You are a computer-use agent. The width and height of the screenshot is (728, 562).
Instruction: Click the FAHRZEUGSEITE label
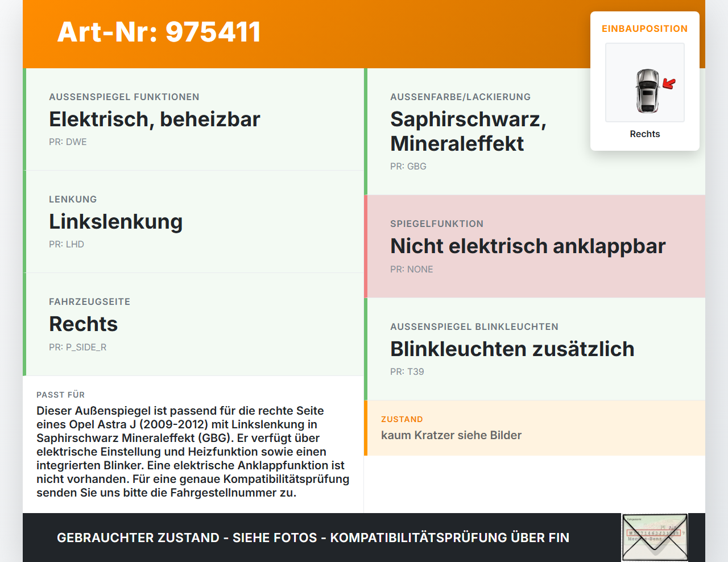pos(89,301)
